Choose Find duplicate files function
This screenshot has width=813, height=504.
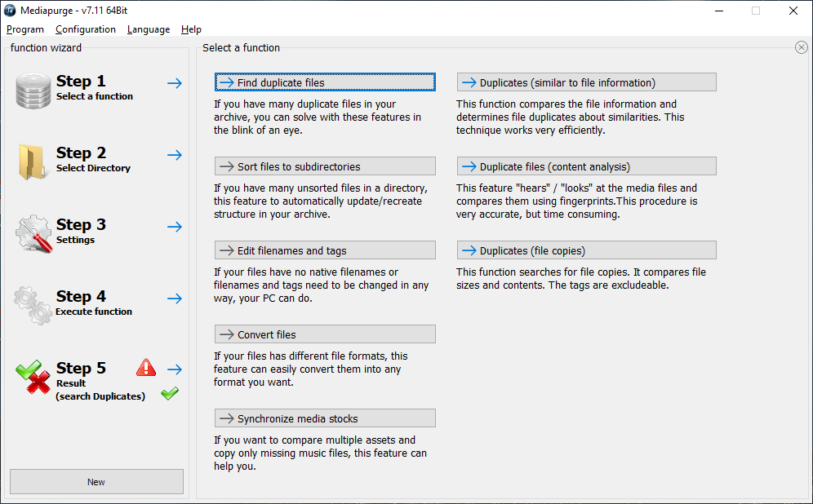click(x=325, y=82)
